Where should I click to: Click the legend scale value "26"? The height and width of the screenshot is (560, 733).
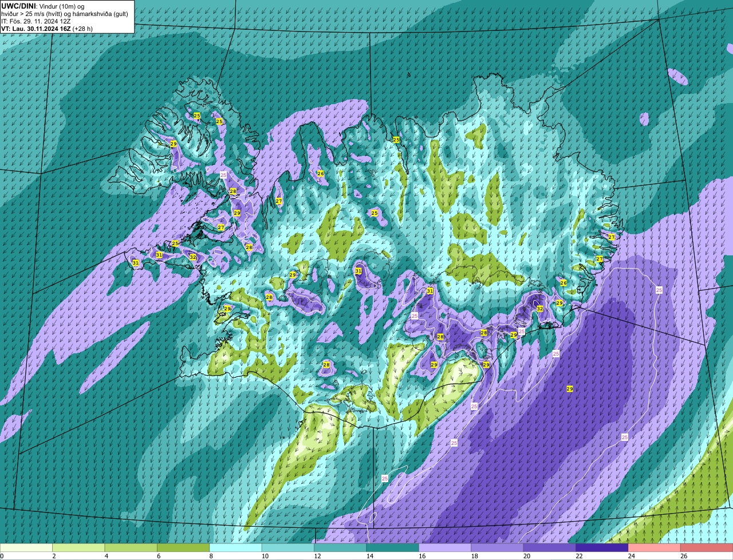[x=683, y=556]
